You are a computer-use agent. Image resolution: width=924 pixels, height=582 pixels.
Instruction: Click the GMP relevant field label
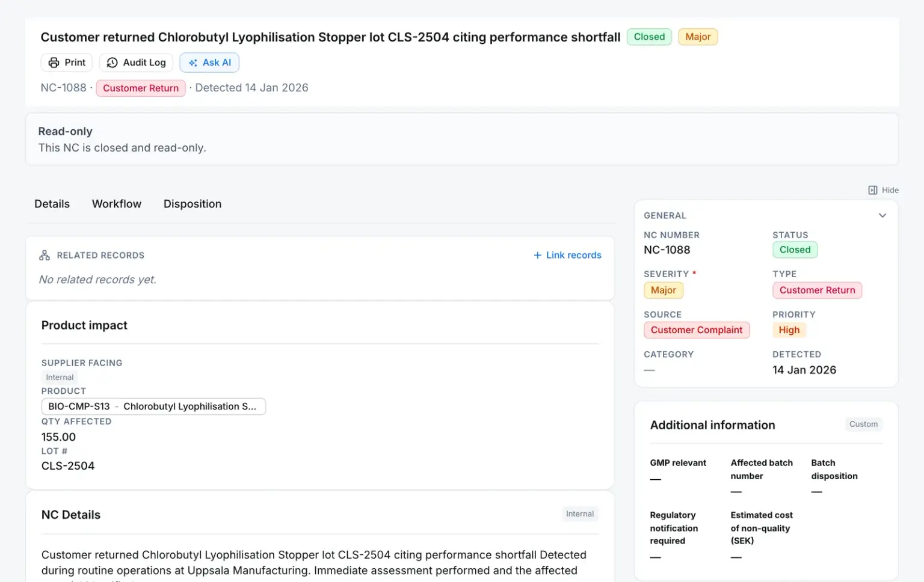[678, 463]
